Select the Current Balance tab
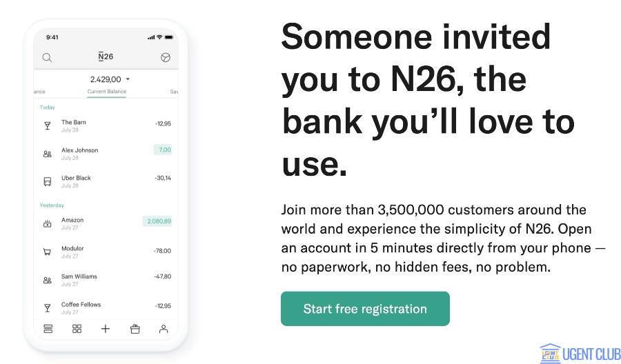The width and height of the screenshot is (621, 364). point(107,91)
